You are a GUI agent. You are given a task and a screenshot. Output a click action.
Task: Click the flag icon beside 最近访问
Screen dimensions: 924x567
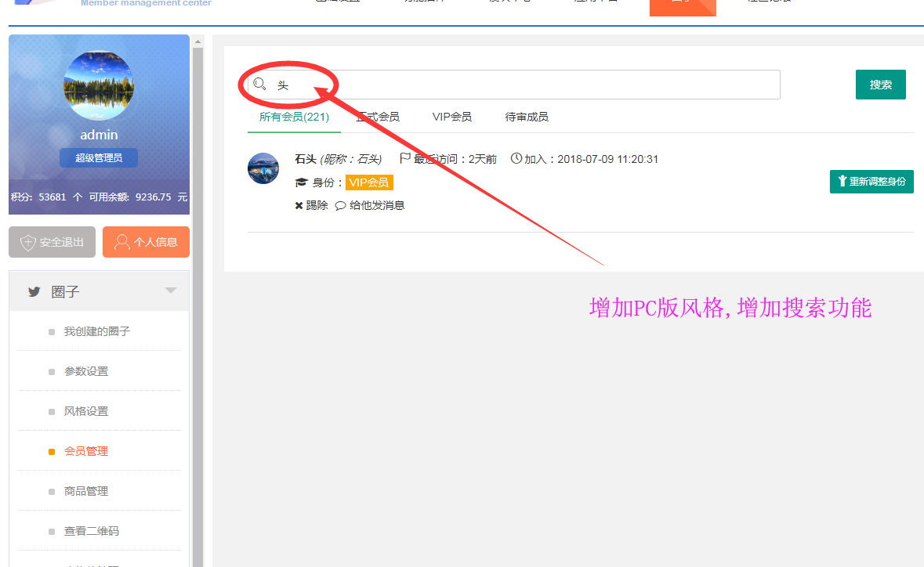(x=405, y=157)
